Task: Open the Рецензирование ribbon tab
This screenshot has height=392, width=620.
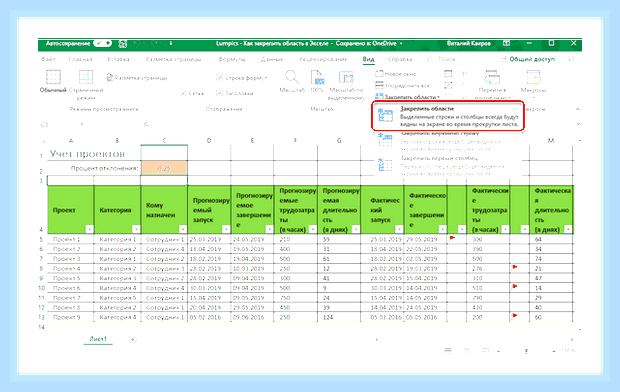Action: (x=323, y=59)
